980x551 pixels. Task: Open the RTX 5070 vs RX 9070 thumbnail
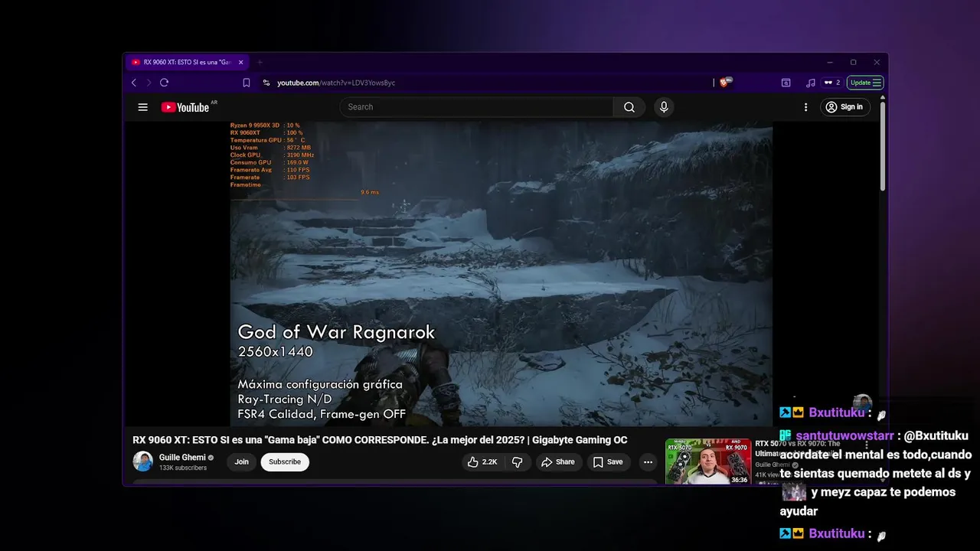[x=708, y=461]
